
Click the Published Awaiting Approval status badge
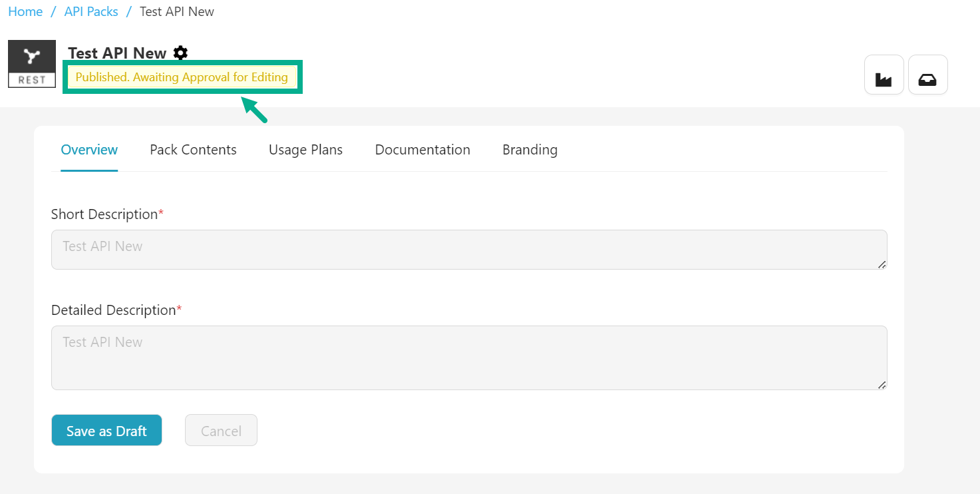coord(182,77)
